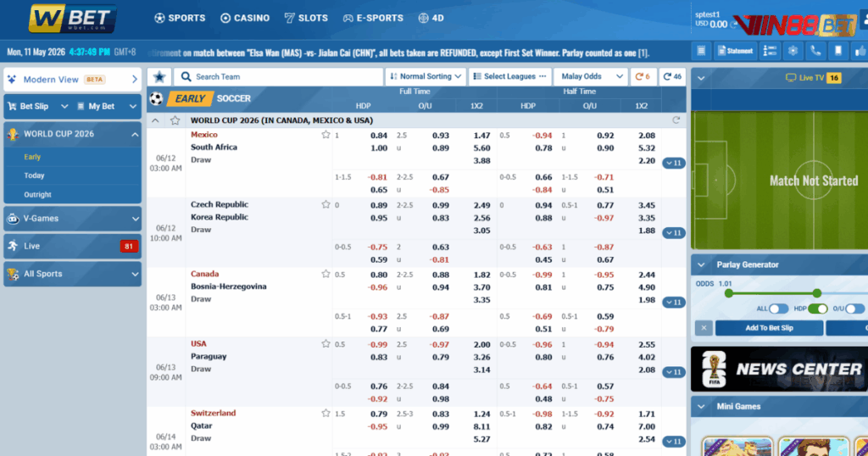Open the Statement page
This screenshot has height=456, width=868.
pyautogui.click(x=735, y=51)
